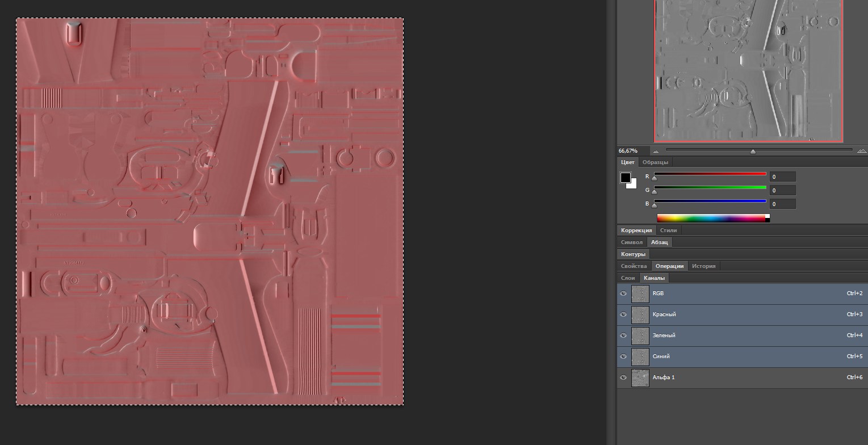868x445 pixels.
Task: Switch to the Цвет tab
Action: 627,162
